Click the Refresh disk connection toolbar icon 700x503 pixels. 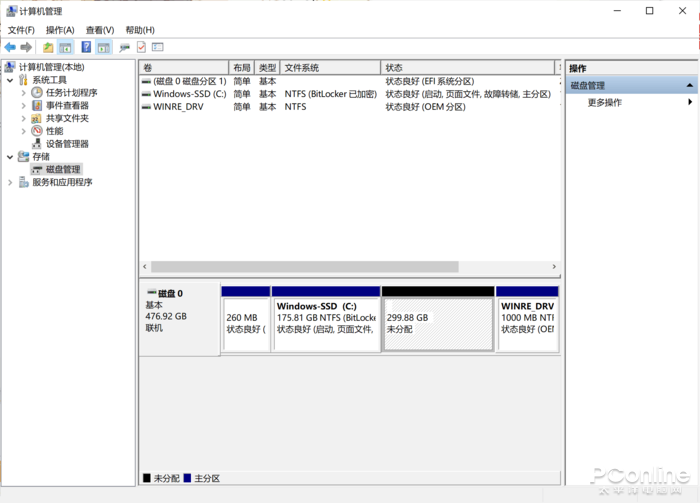point(125,47)
